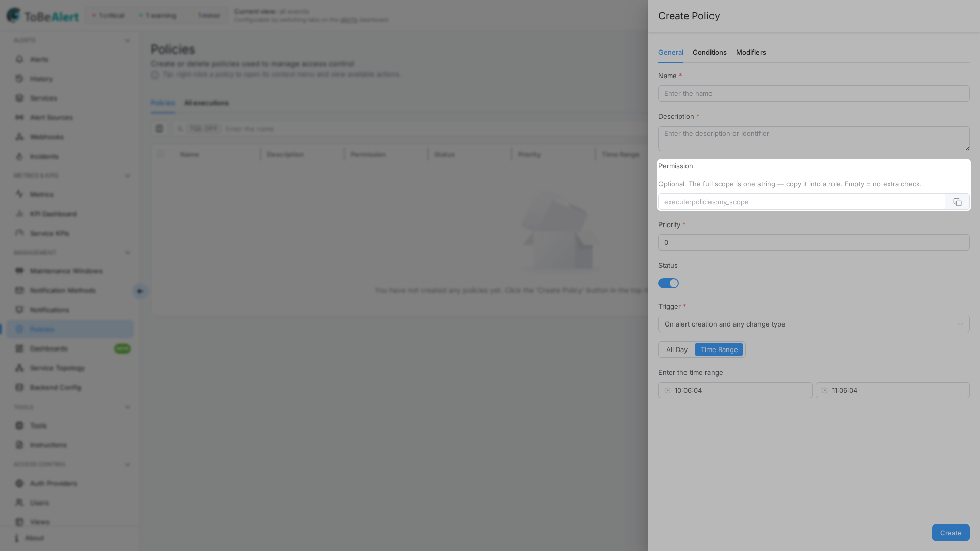Screen dimensions: 980x551
Task: Toggle the policy Status switch
Action: click(x=668, y=283)
